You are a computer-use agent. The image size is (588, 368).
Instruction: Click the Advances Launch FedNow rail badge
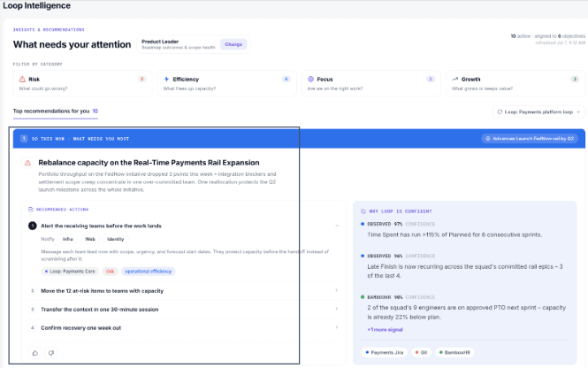click(x=530, y=138)
